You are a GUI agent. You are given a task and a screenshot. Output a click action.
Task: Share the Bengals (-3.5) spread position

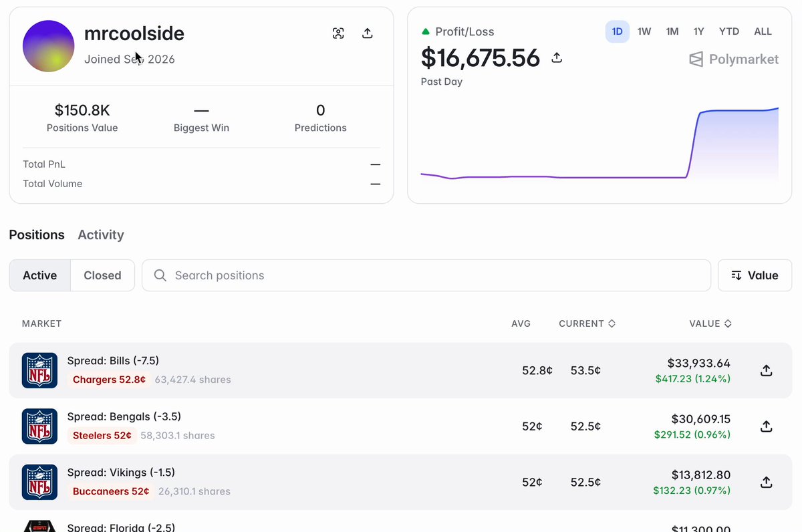[767, 426]
